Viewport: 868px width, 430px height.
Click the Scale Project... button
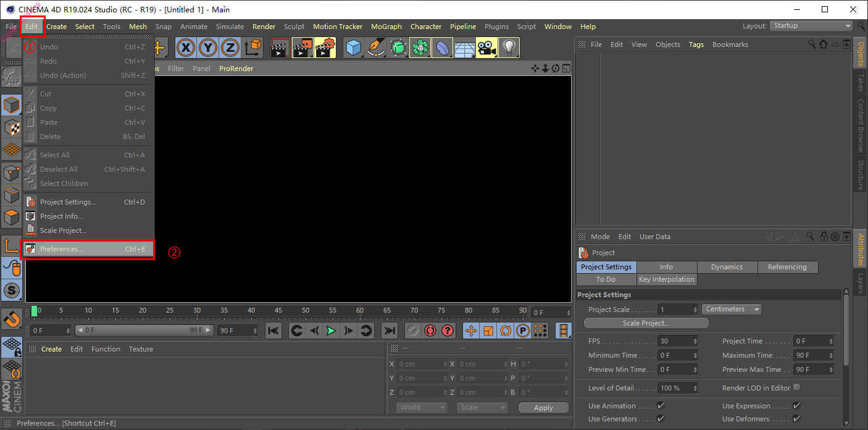tap(646, 323)
